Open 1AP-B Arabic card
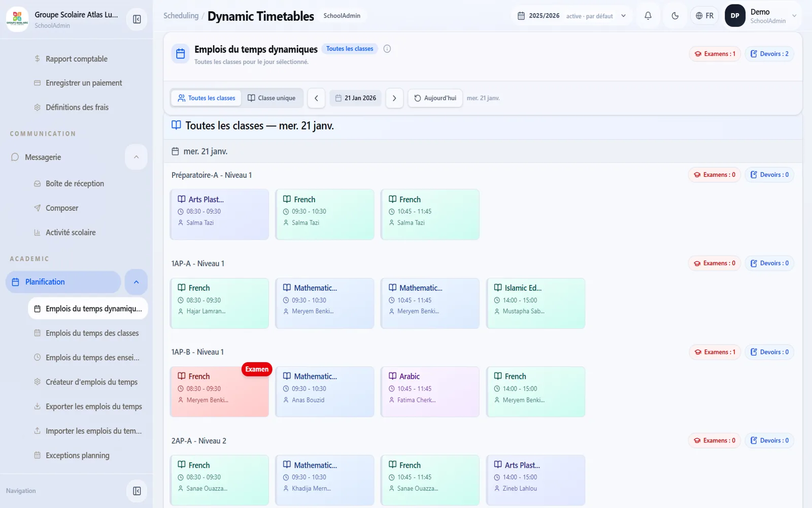Image resolution: width=812 pixels, height=508 pixels. click(430, 392)
